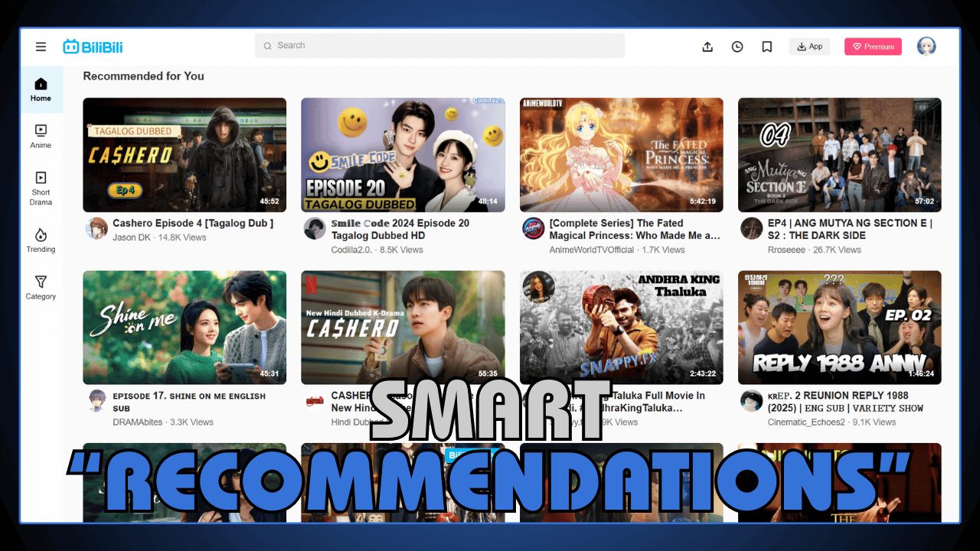
Task: Open the hamburger navigation menu
Action: (41, 46)
